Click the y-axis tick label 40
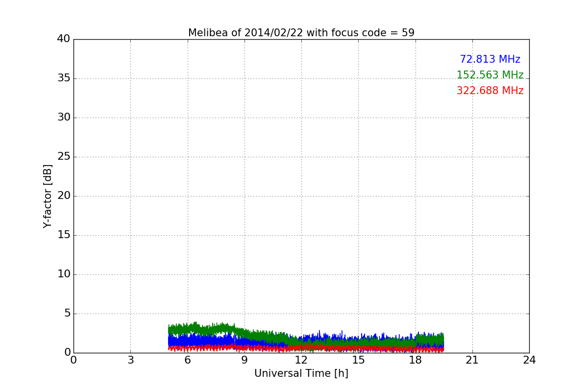Viewport: 588px width, 392px height. coord(64,39)
